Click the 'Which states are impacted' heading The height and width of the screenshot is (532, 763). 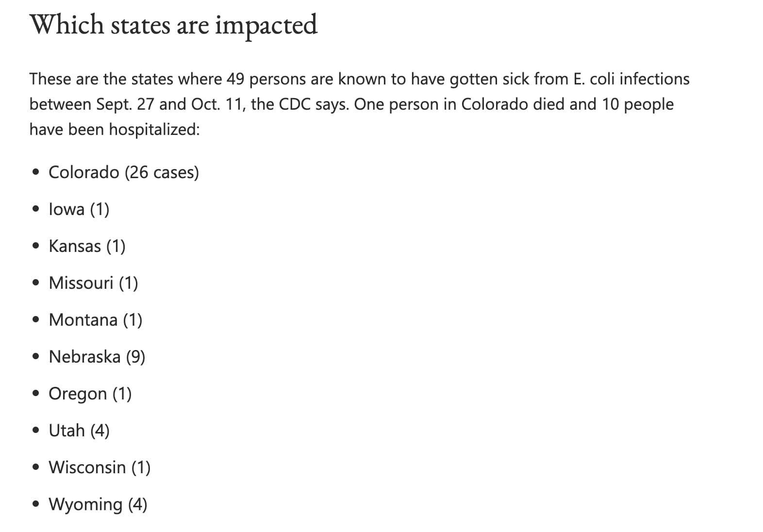pos(173,25)
